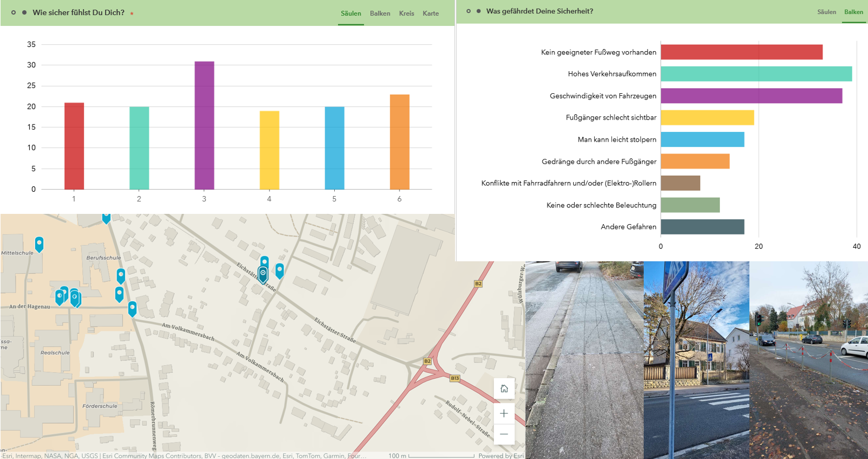Click the 'An der Hagenau' street label

point(30,306)
